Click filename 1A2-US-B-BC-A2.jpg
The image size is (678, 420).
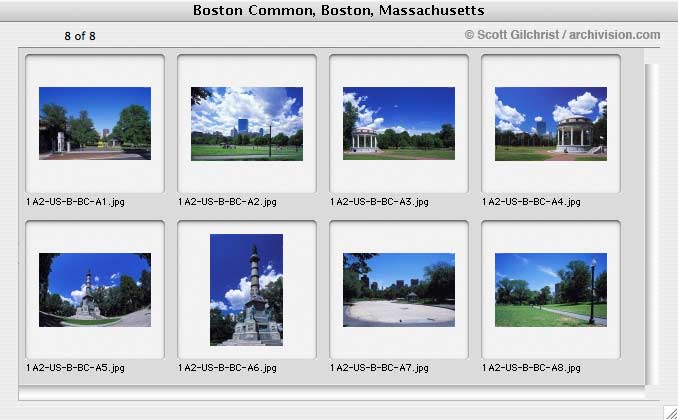(x=227, y=202)
